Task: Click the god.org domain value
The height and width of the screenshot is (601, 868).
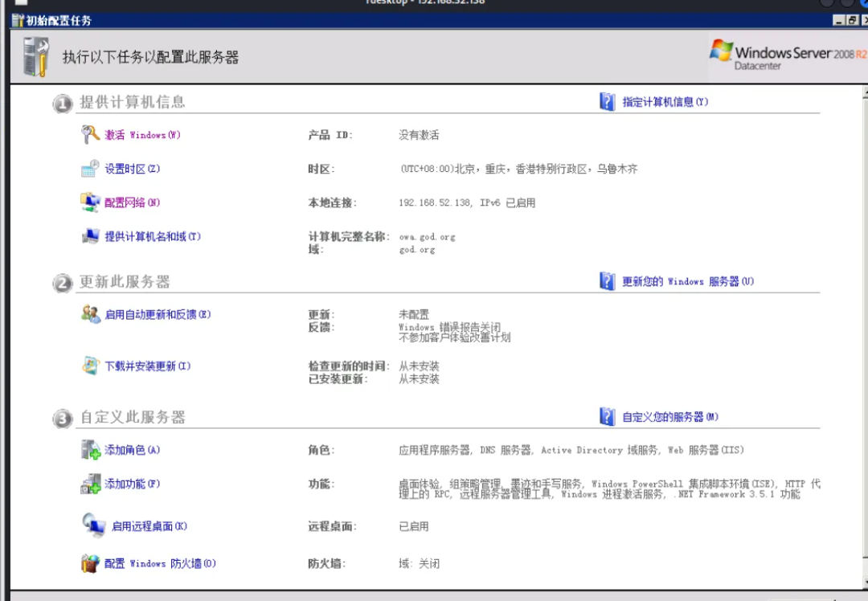Action: [417, 250]
